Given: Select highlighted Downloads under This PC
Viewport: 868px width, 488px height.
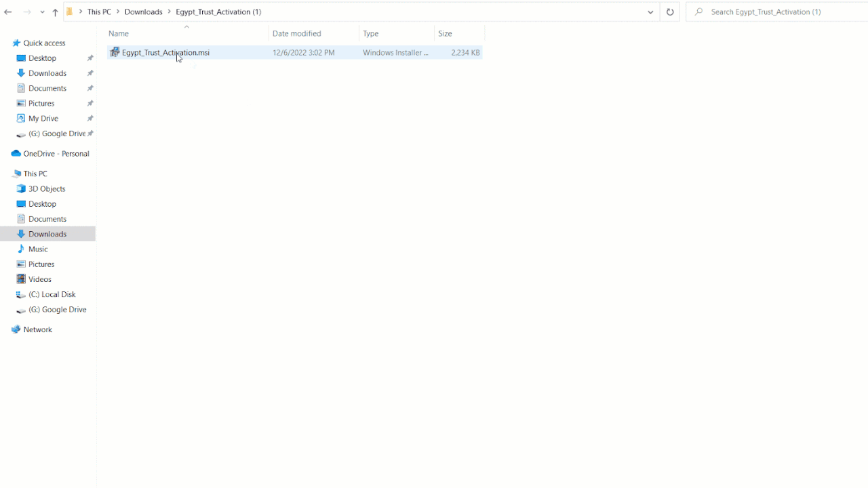Looking at the screenshot, I should click(48, 234).
